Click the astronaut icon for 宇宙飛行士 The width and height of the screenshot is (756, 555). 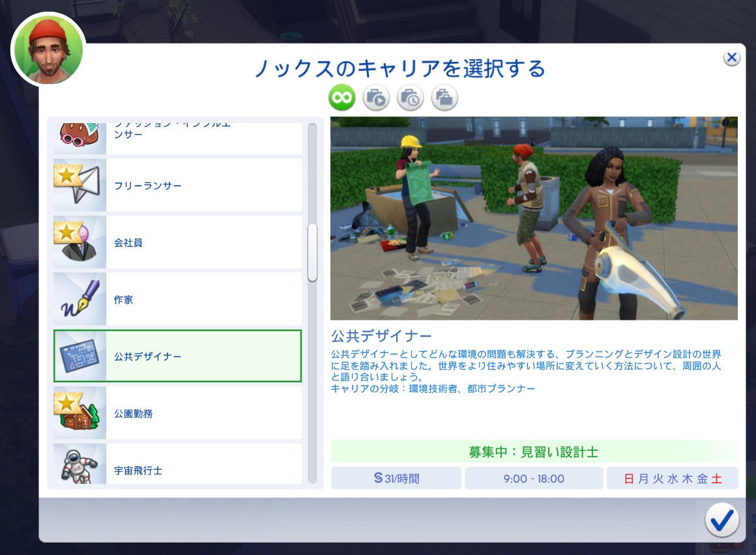click(x=80, y=464)
